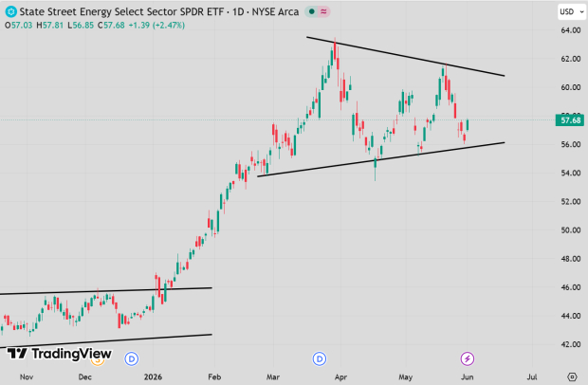Open the dividend D marker above December
Viewport: 588px width, 385px height.
tap(132, 359)
